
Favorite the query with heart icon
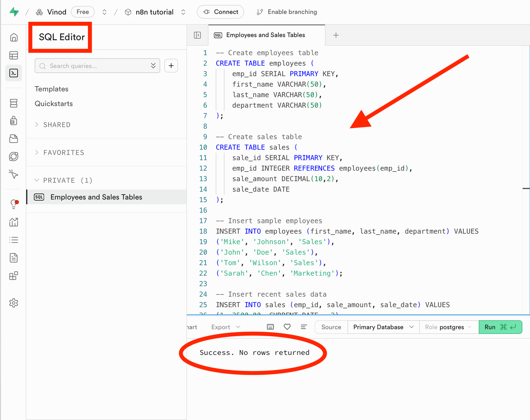(x=287, y=327)
